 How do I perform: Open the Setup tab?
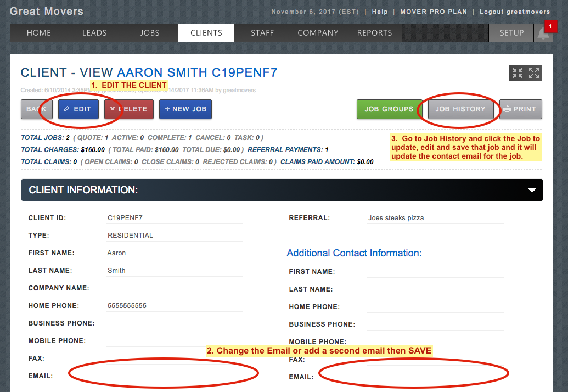pos(511,33)
